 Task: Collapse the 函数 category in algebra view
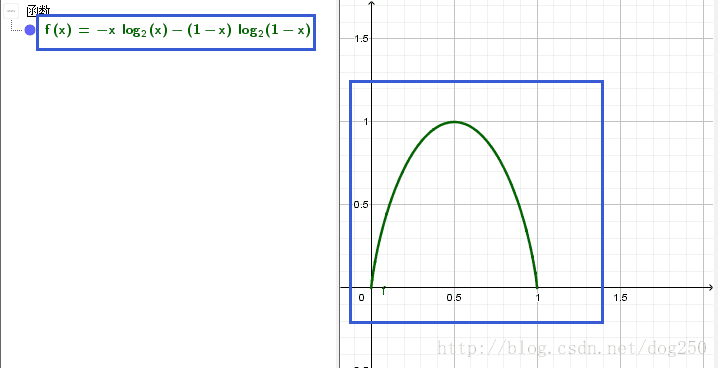pyautogui.click(x=12, y=10)
